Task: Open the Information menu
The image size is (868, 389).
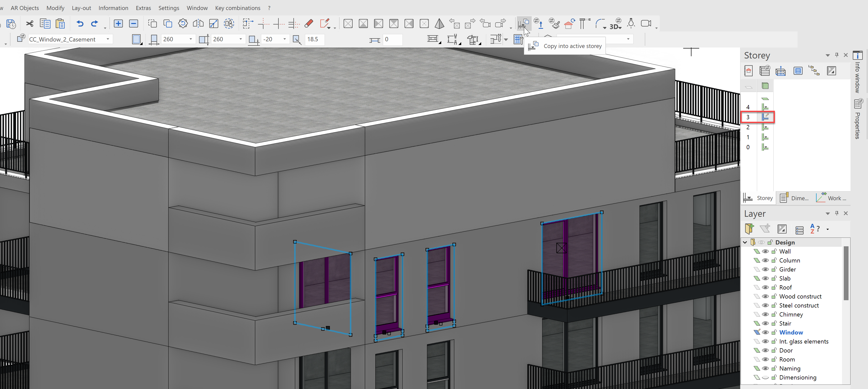Action: 113,8
